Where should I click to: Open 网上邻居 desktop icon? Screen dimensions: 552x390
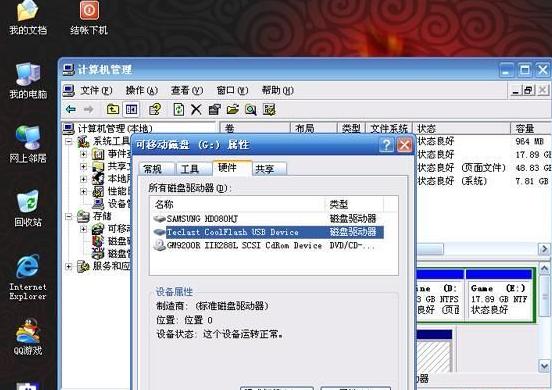tap(28, 144)
